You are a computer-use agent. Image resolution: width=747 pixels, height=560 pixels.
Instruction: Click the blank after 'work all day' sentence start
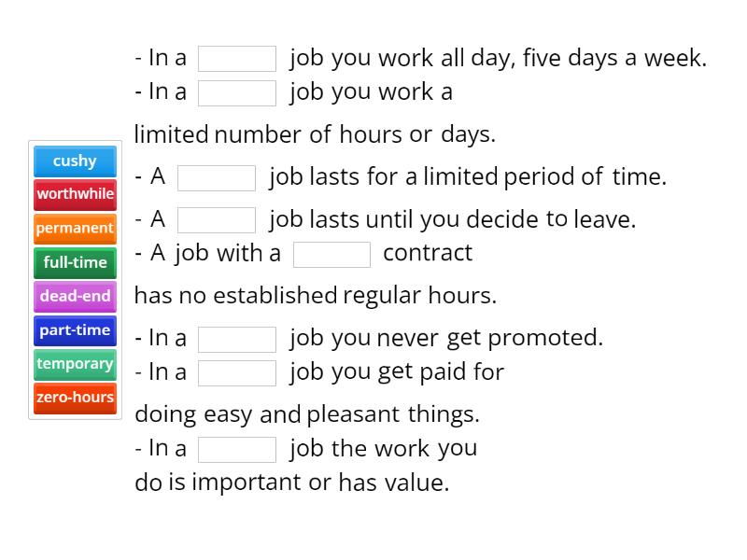[x=237, y=58]
